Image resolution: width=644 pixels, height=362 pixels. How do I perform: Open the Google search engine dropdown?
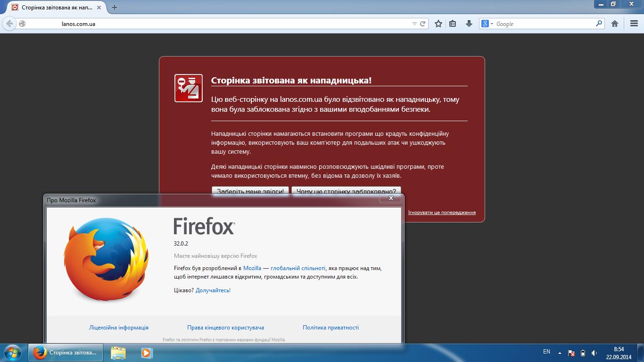[x=487, y=24]
